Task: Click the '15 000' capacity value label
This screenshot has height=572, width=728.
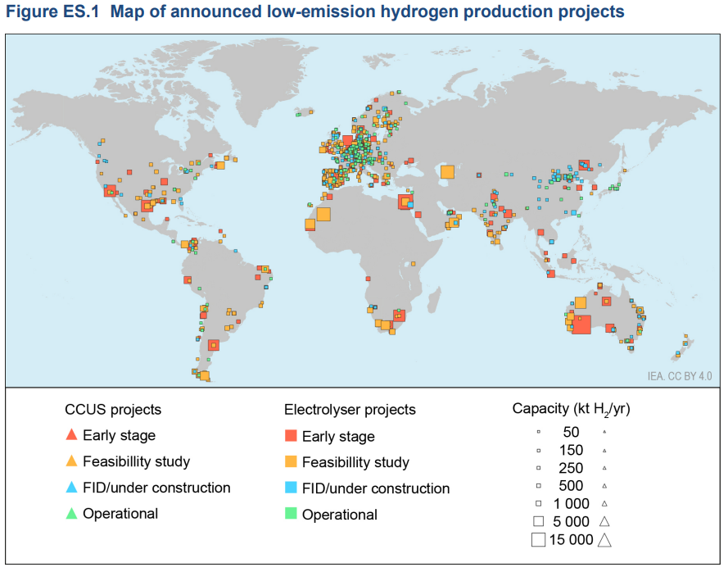Action: pos(571,540)
